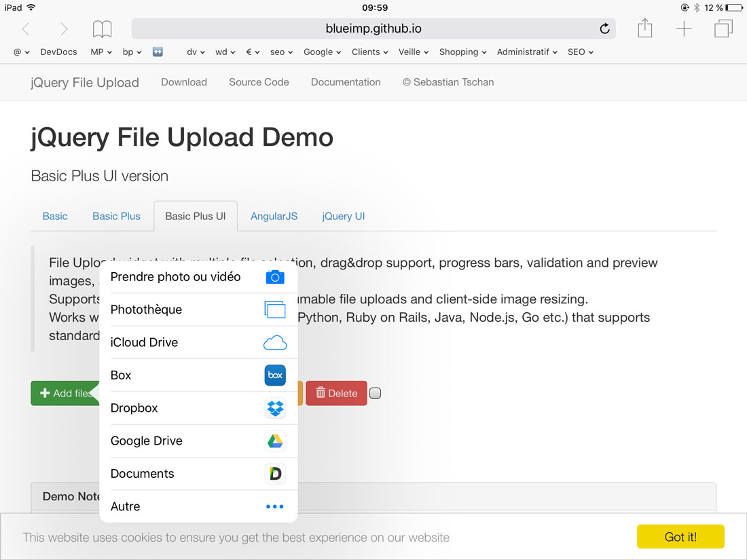Image resolution: width=747 pixels, height=560 pixels.
Task: Expand the Veille bookmarks folder
Action: click(414, 52)
